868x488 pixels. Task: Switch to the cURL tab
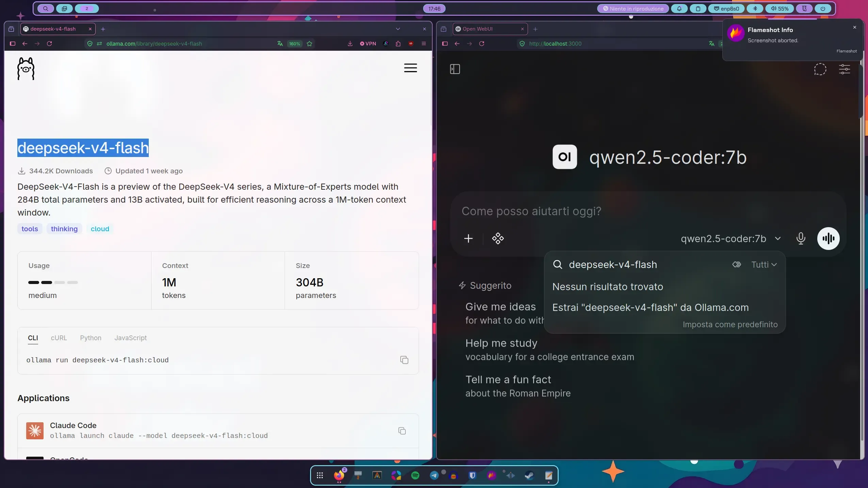pyautogui.click(x=59, y=338)
